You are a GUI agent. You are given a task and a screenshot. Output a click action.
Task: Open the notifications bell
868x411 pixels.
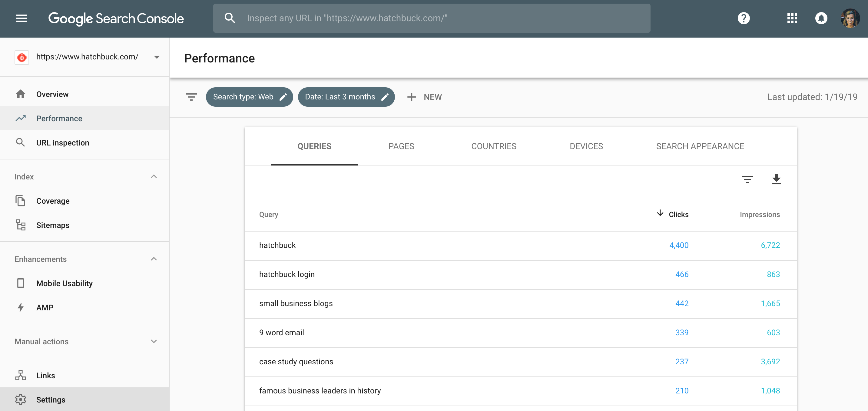[x=821, y=18]
